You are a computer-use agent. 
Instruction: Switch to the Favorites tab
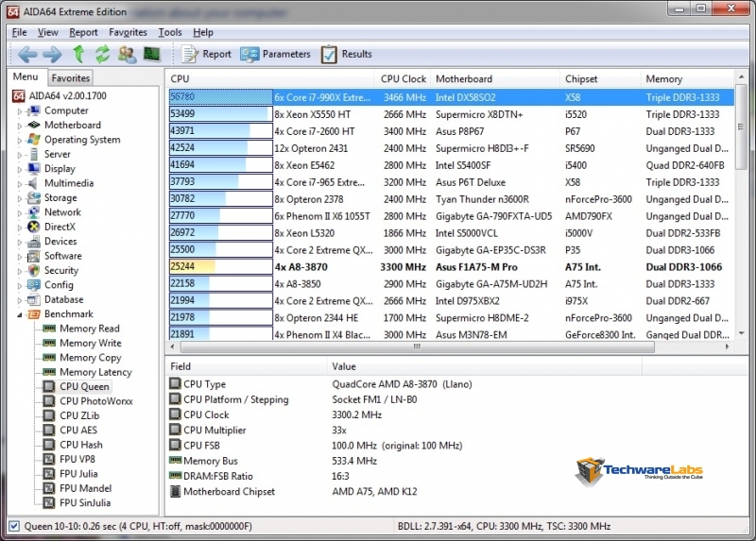[70, 77]
